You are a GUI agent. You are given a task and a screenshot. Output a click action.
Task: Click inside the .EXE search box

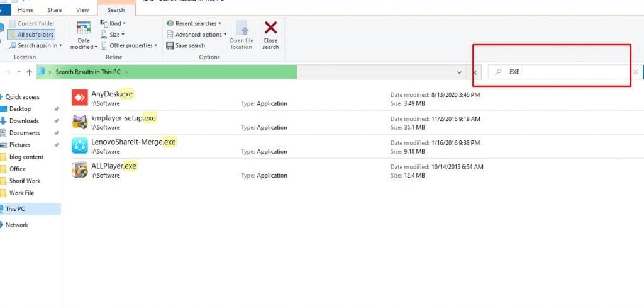(x=559, y=72)
